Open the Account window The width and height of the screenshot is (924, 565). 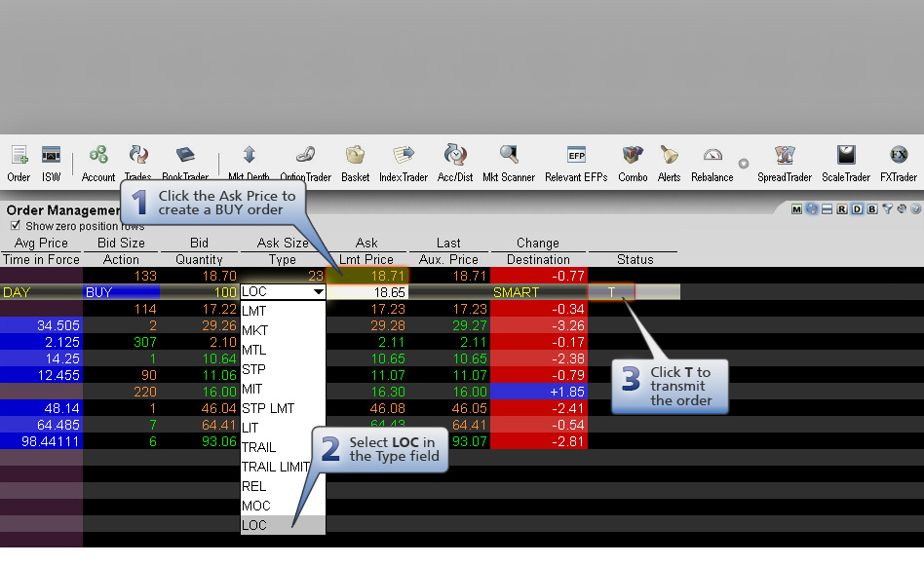click(x=98, y=164)
